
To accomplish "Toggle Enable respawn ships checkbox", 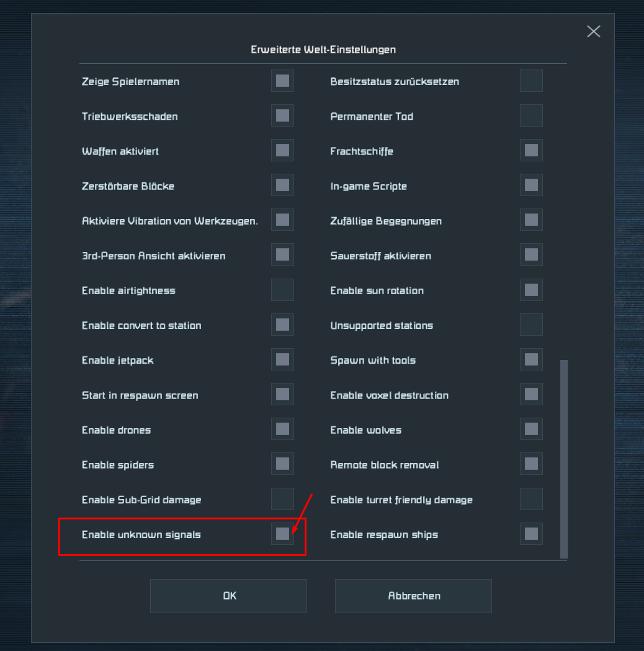I will (531, 534).
